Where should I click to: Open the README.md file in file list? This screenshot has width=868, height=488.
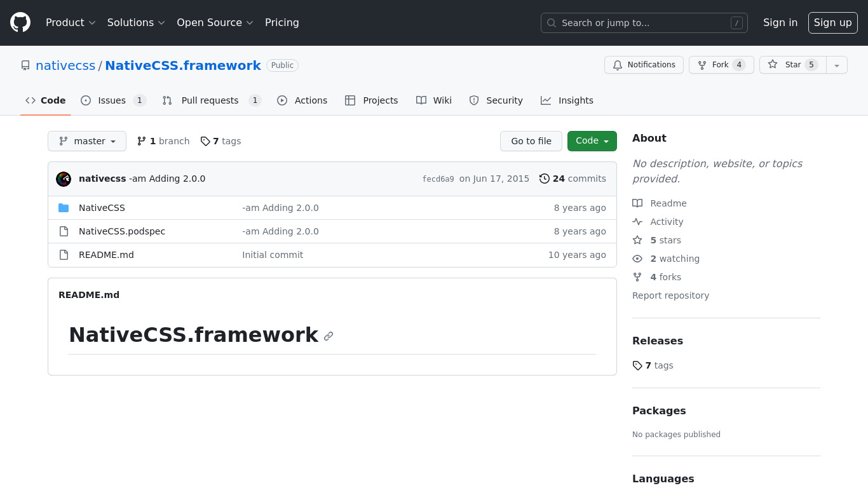(x=106, y=255)
